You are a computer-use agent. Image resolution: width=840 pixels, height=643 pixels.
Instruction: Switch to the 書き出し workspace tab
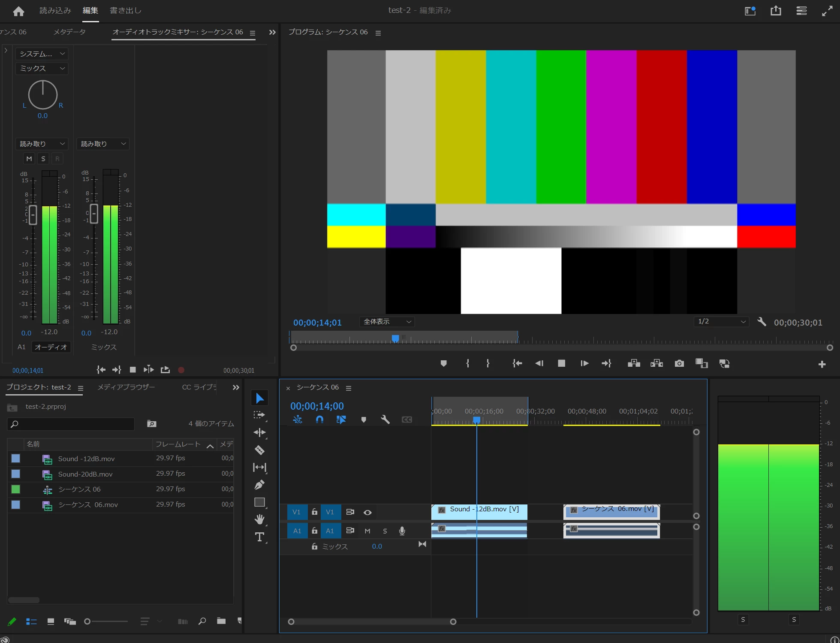point(125,10)
